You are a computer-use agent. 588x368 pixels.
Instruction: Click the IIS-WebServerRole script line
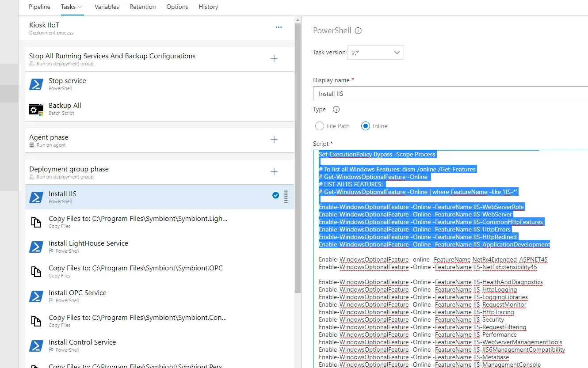pos(421,207)
